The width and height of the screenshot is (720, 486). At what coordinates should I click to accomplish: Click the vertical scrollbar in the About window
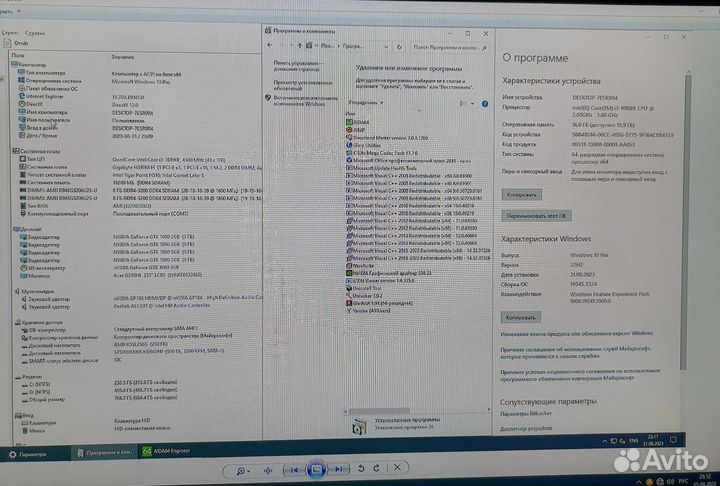tap(687, 220)
